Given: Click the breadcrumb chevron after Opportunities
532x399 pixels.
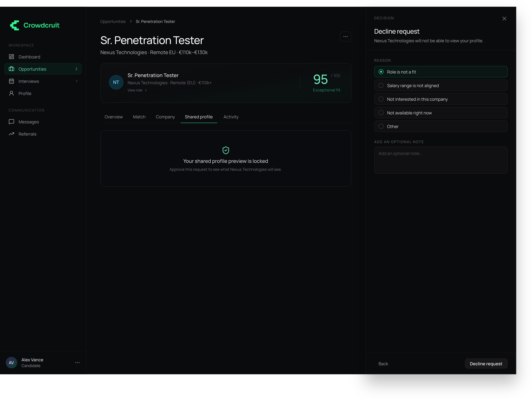Looking at the screenshot, I should [x=131, y=21].
